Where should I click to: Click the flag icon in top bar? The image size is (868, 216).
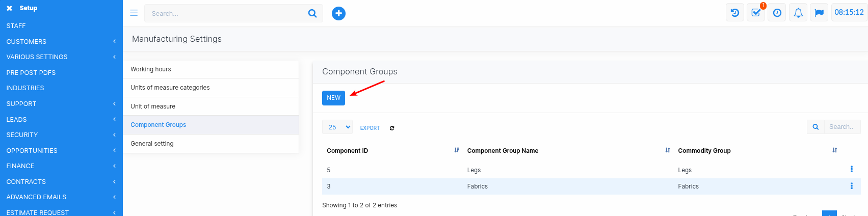pyautogui.click(x=819, y=13)
